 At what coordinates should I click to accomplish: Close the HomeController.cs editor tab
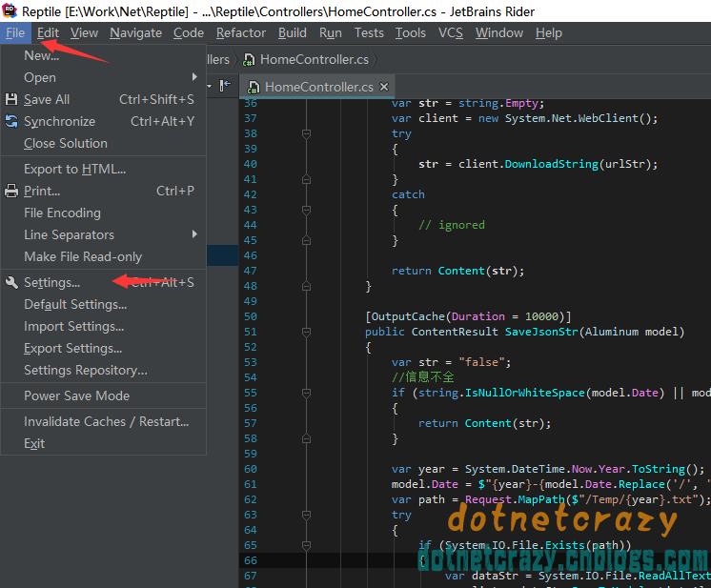385,87
